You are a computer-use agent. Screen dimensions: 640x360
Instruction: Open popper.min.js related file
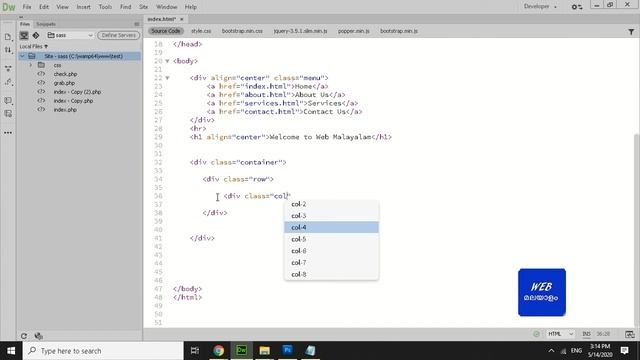(x=353, y=31)
